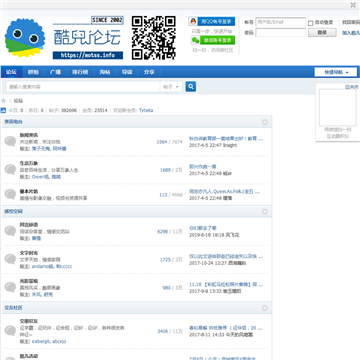The image size is (360, 360).
Task: Click the large QR code in the header
Action: coord(154,38)
